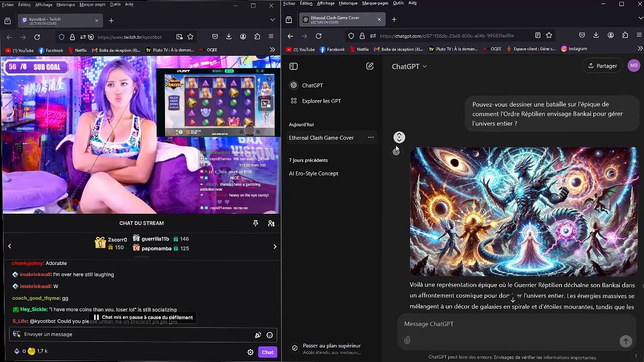Open the Twitch window's downloads icon

click(229, 37)
